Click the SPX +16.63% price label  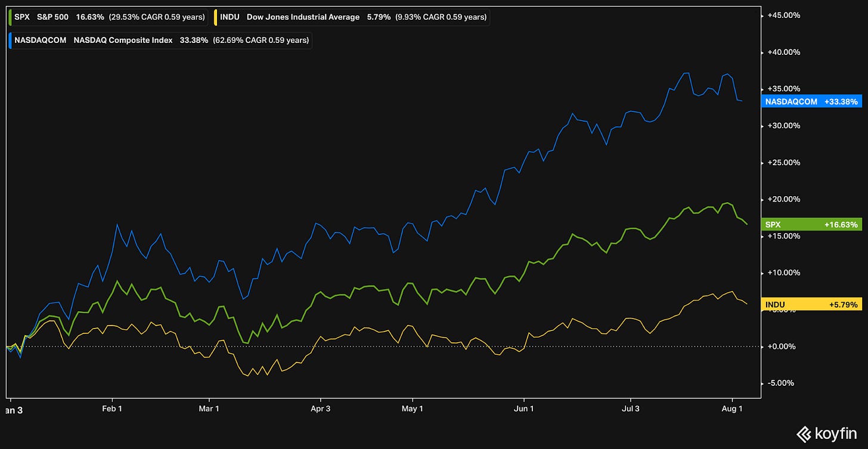[x=812, y=225]
